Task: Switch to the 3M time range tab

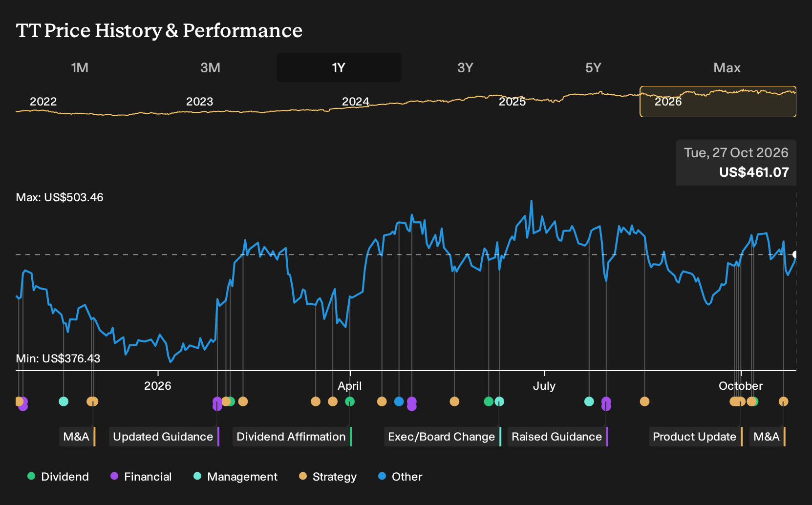Action: click(210, 67)
